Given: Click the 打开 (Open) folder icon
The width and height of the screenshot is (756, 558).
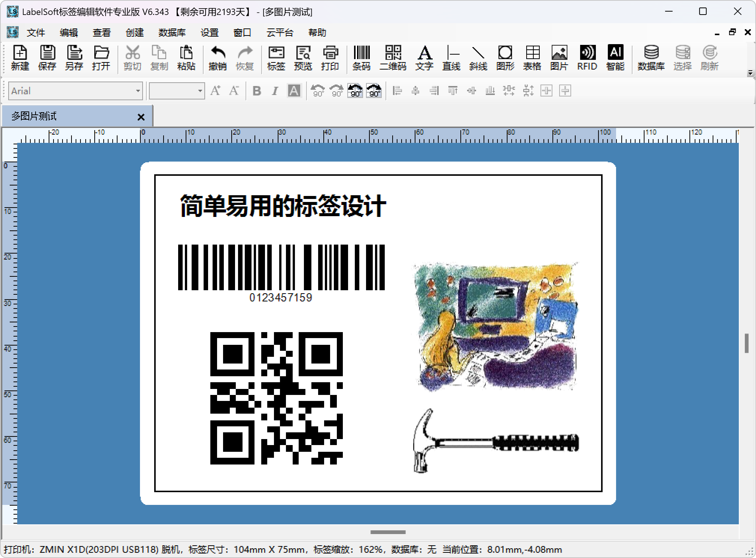Looking at the screenshot, I should pos(101,58).
